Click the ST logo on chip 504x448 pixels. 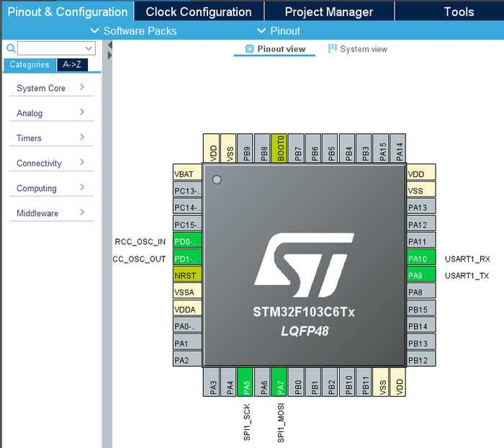click(x=303, y=264)
